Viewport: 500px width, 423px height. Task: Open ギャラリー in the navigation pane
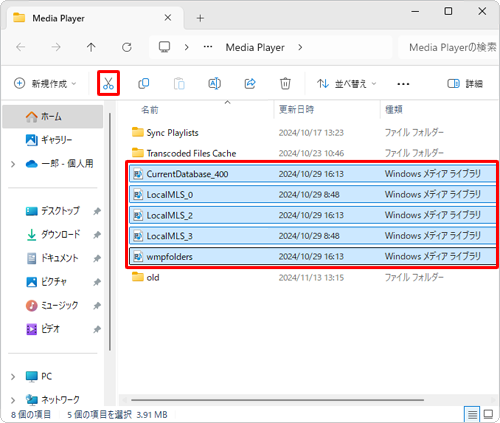click(53, 140)
